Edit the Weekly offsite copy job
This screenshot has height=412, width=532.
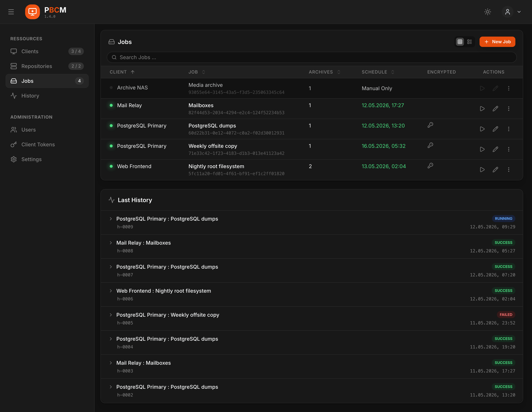tap(495, 149)
